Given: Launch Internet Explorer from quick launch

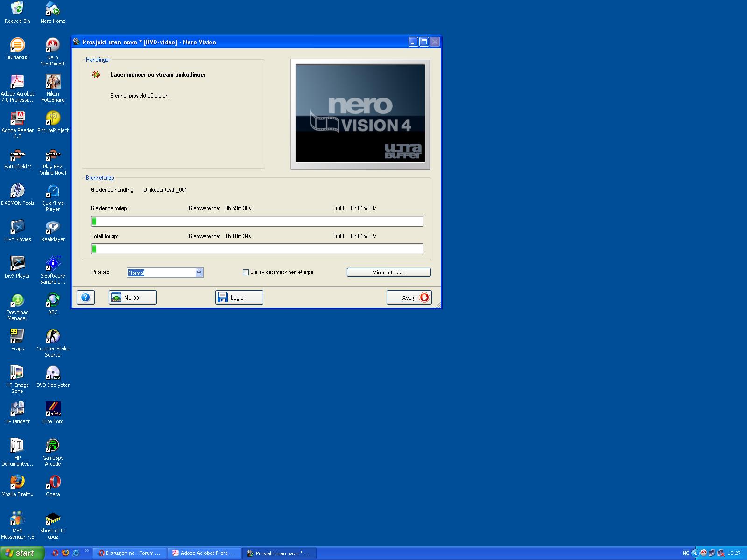Looking at the screenshot, I should coord(76,553).
